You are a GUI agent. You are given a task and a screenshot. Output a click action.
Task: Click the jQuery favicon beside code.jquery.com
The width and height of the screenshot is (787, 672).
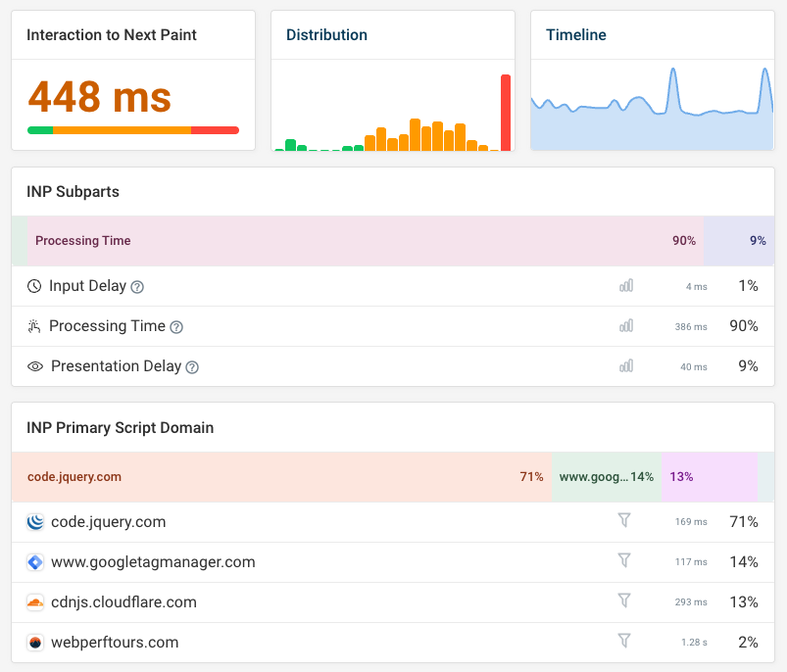(x=35, y=522)
